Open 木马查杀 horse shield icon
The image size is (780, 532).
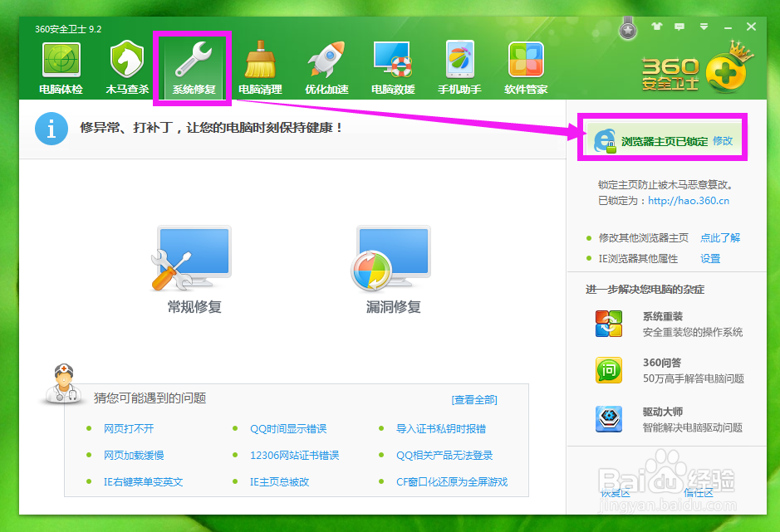127,59
